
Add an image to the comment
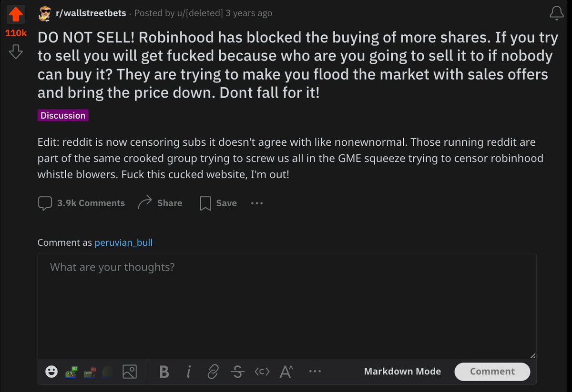(x=130, y=372)
